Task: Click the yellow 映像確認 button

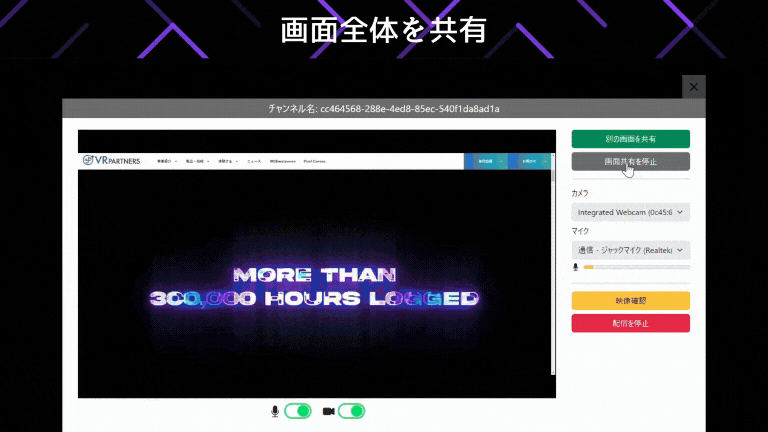Action: tap(630, 300)
